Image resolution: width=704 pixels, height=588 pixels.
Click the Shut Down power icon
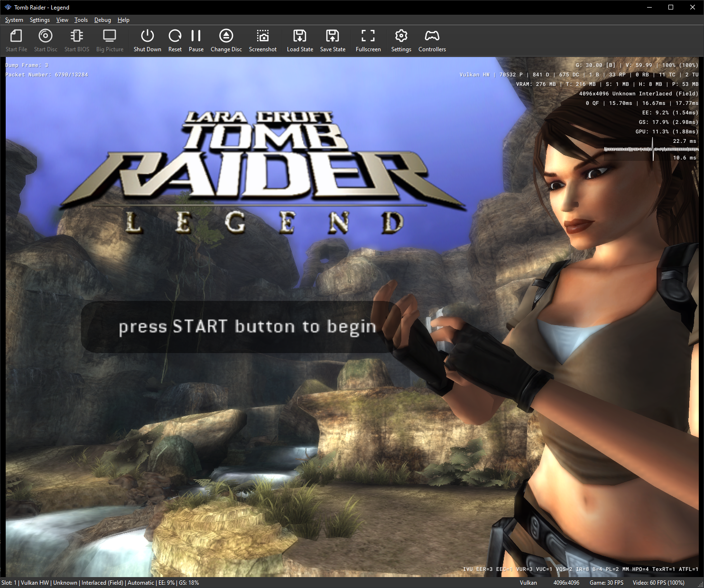pyautogui.click(x=148, y=36)
